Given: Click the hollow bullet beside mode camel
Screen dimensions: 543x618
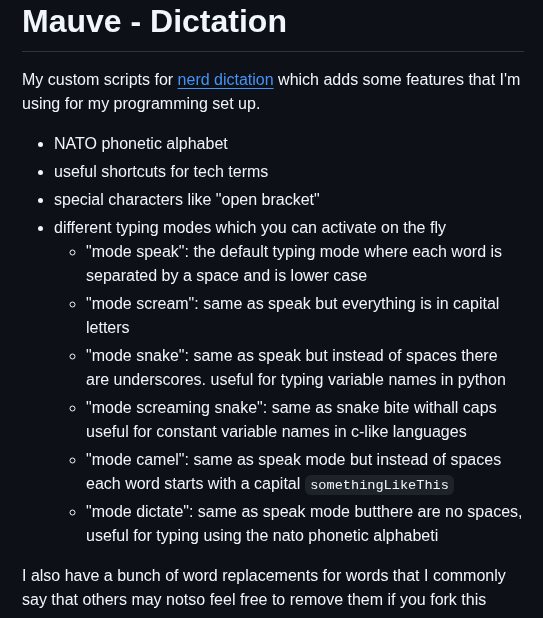Looking at the screenshot, I should tap(73, 460).
